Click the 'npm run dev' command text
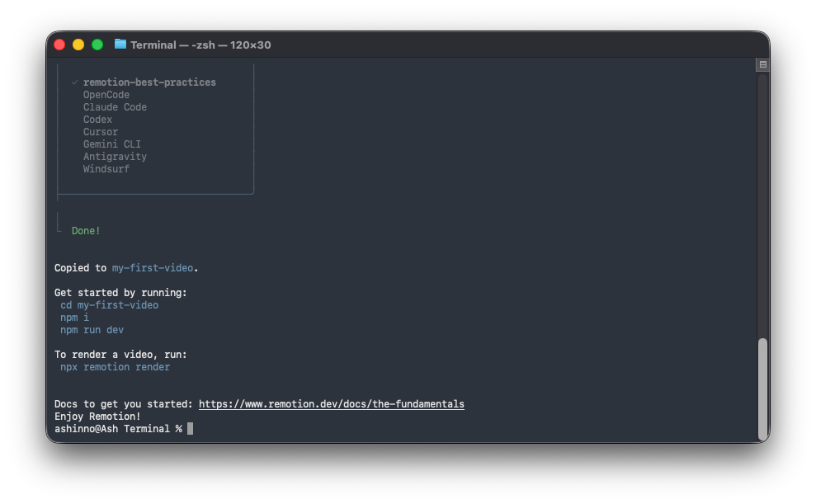The image size is (816, 504). [92, 330]
